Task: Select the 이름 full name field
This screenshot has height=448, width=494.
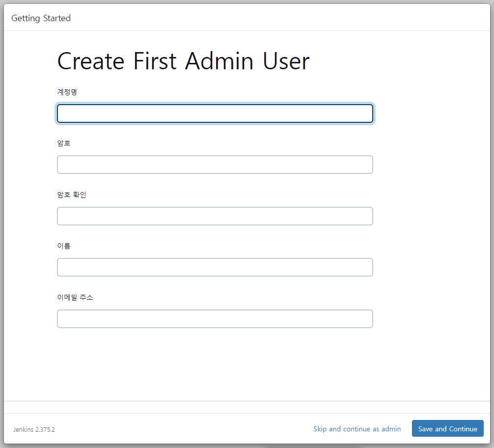Action: click(x=215, y=267)
